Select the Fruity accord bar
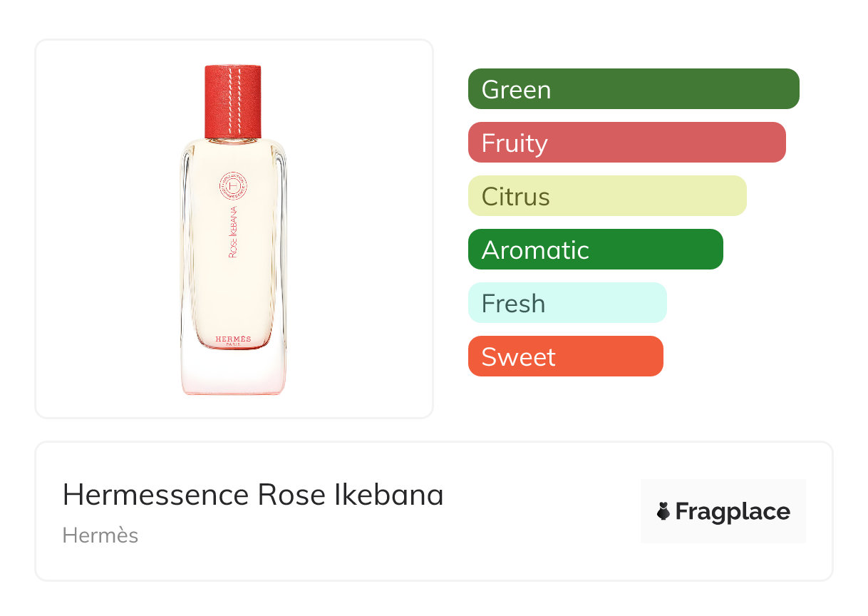The image size is (868, 616). point(626,143)
